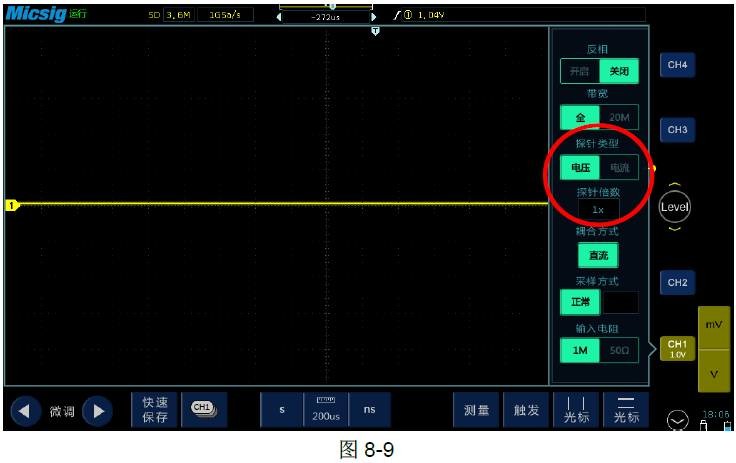Select the horizontal cursor (光标) button
Image resolution: width=736 pixels, height=463 pixels.
(x=626, y=410)
